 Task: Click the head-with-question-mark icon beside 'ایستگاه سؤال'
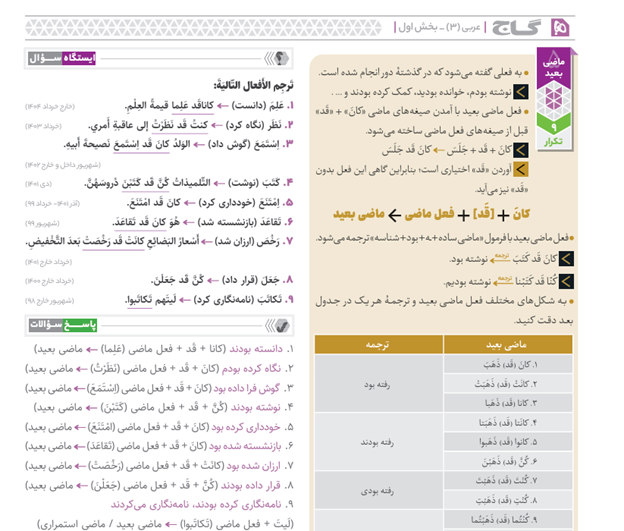(282, 59)
